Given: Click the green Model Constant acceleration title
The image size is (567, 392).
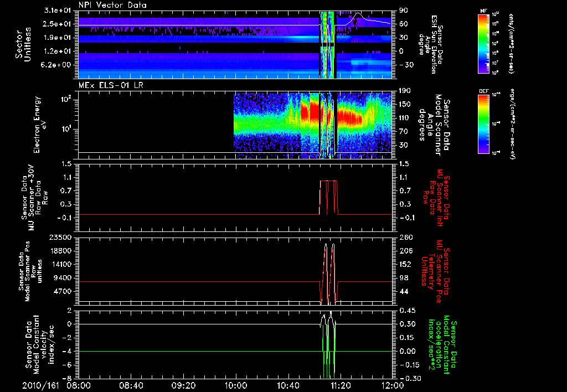Looking at the screenshot, I should click(x=442, y=345).
